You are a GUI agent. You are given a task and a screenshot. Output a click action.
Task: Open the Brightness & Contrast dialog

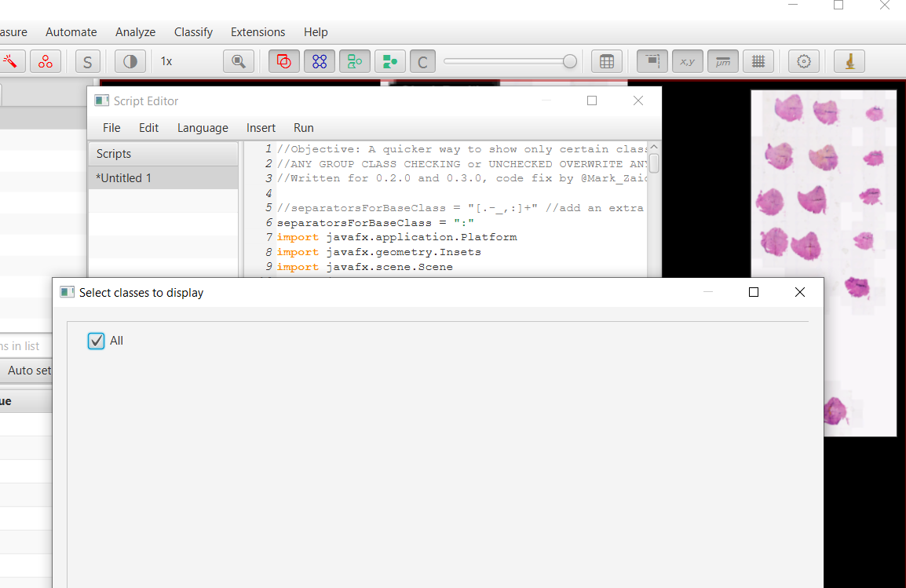click(130, 60)
